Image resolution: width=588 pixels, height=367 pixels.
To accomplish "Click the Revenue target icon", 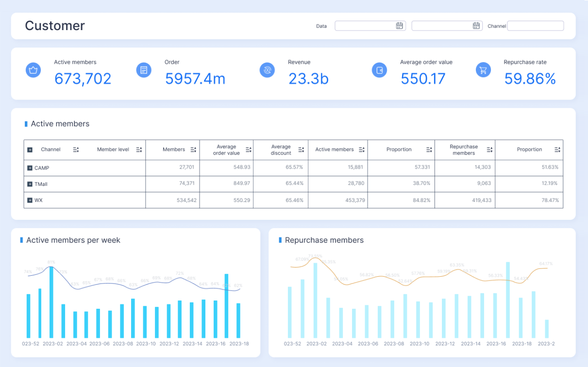I will pyautogui.click(x=267, y=70).
